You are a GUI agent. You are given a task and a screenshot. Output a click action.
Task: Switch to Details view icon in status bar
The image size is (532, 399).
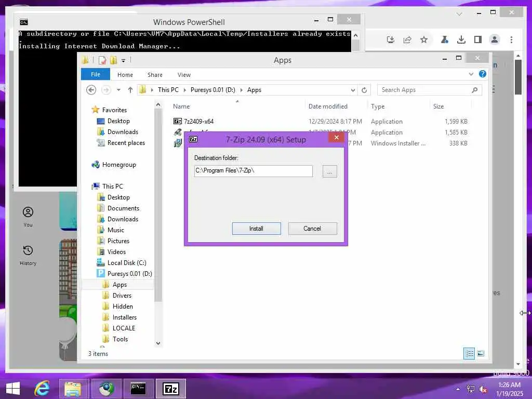(469, 353)
